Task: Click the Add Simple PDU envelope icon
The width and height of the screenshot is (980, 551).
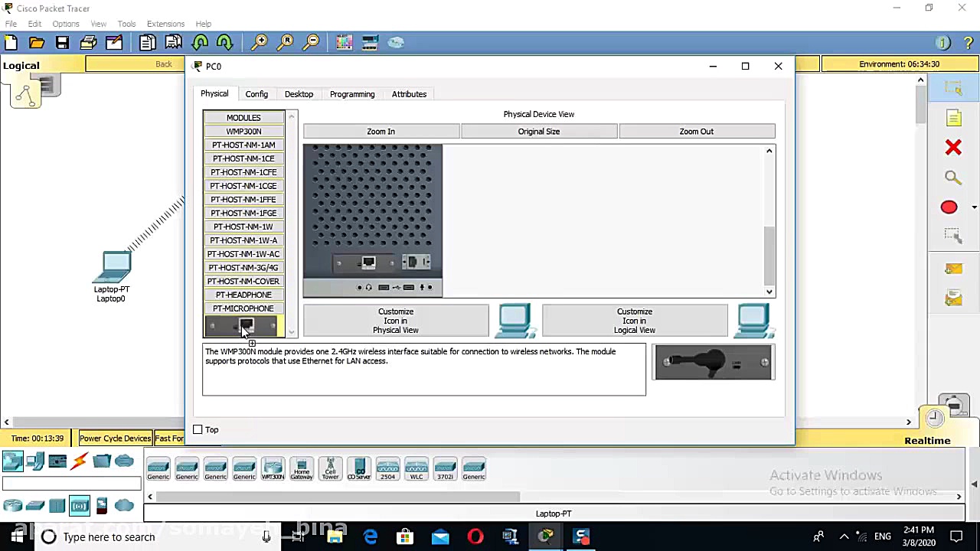Action: 953,269
